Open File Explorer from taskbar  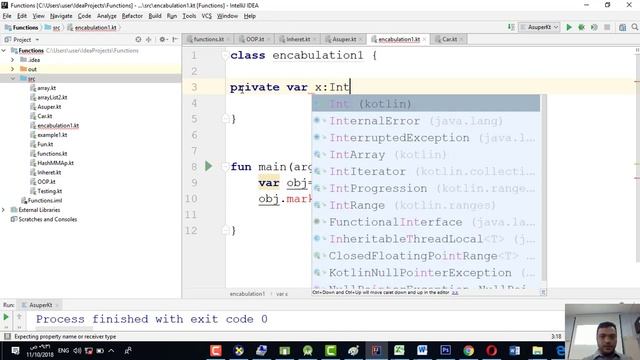pyautogui.click(x=538, y=350)
